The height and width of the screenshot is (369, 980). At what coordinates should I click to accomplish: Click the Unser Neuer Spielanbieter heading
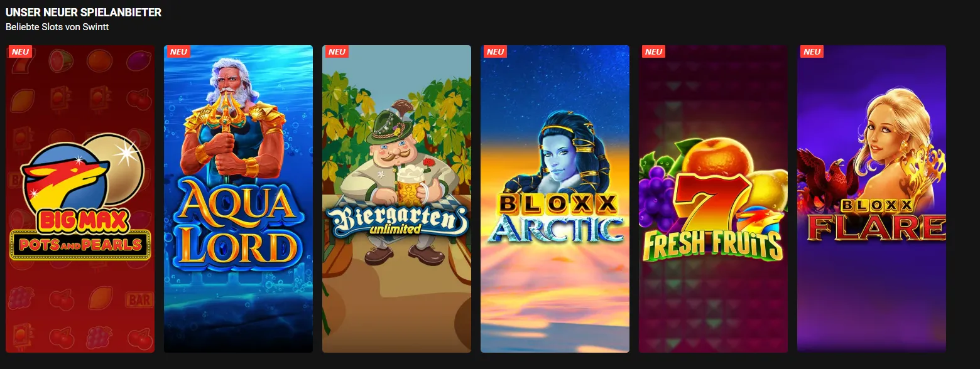coord(84,13)
